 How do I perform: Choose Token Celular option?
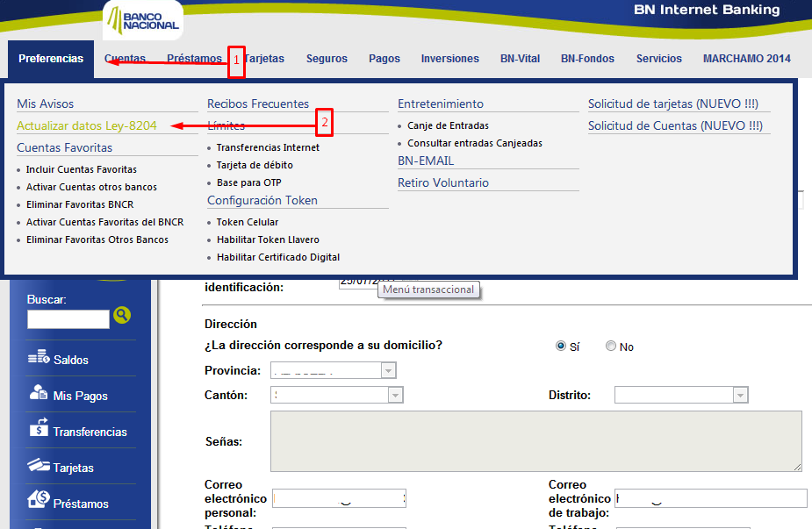(248, 222)
